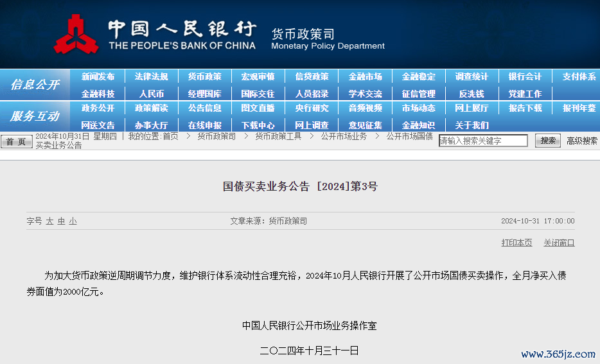600x364 pixels.
Task: Open 网送文告 menu item
Action: coord(98,125)
